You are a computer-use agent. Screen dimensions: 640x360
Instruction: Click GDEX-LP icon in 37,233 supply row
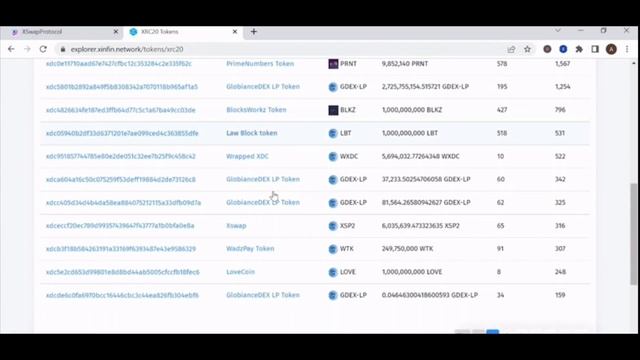point(333,180)
